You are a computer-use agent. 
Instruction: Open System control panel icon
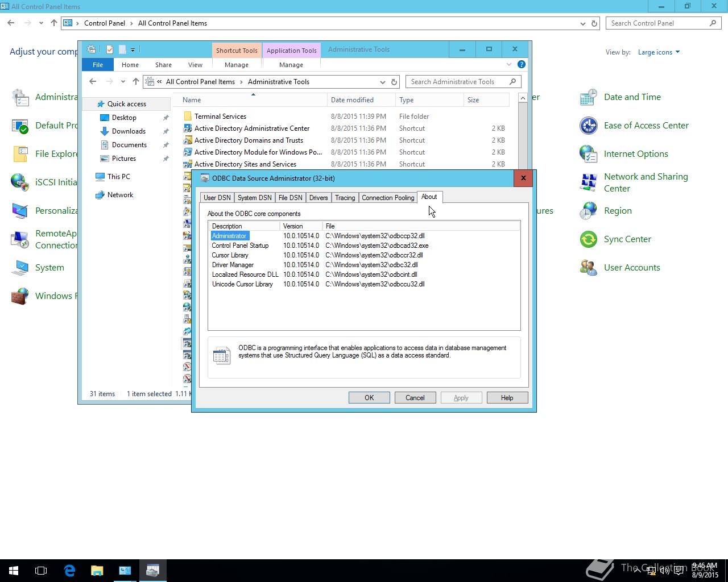click(20, 268)
